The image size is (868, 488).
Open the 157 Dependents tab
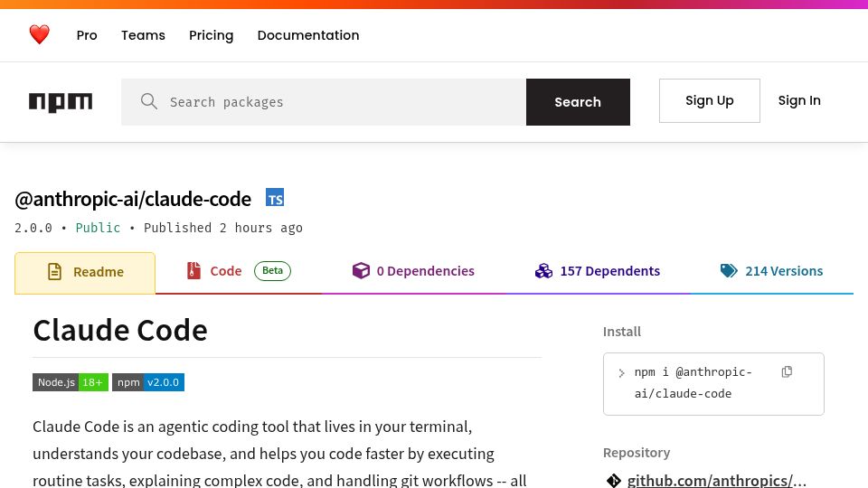coord(598,271)
